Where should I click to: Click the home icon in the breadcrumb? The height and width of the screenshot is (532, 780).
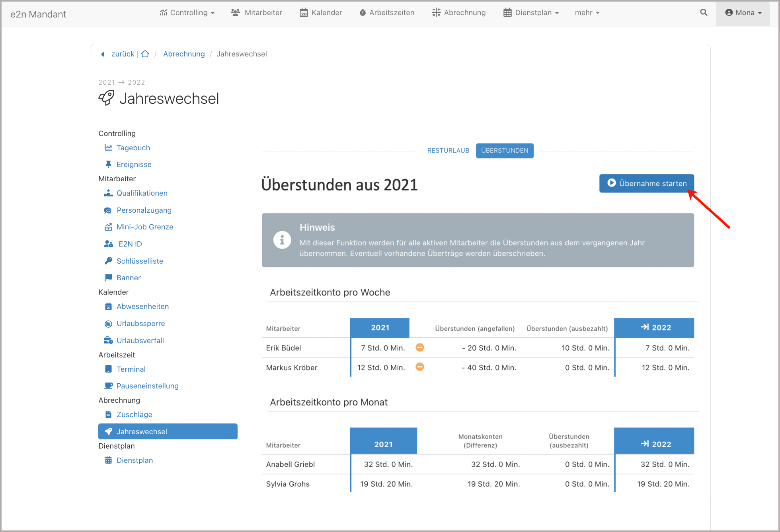(145, 54)
